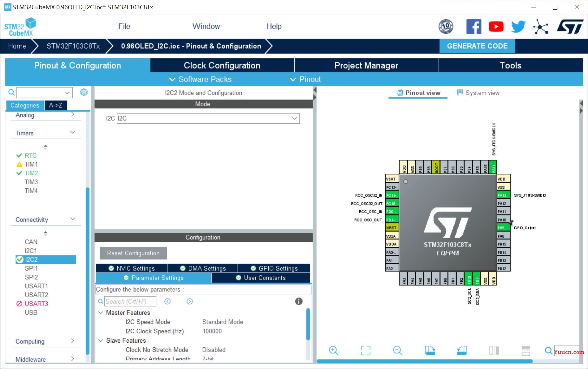Open the Software Packs dropdown
Viewport: 588px width, 369px height.
tap(200, 79)
